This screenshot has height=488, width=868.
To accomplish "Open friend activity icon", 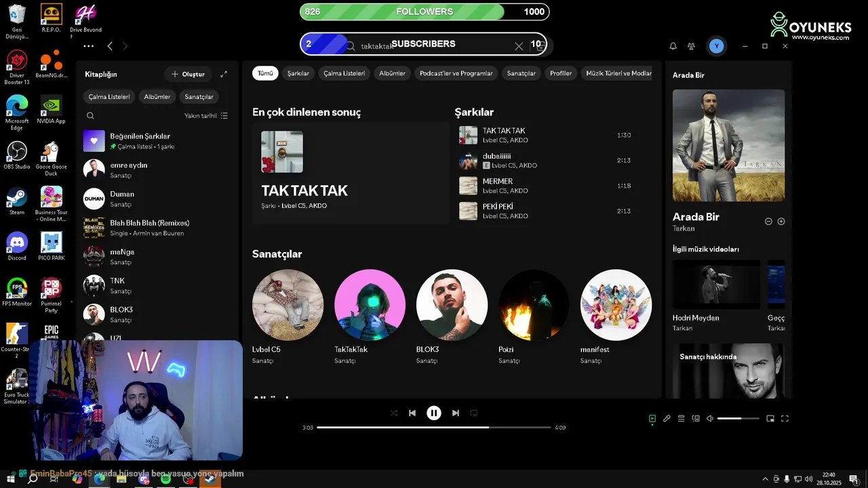I will tap(691, 46).
